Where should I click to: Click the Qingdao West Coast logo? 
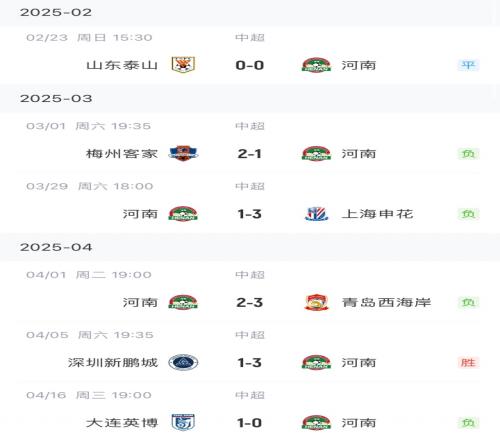click(316, 303)
